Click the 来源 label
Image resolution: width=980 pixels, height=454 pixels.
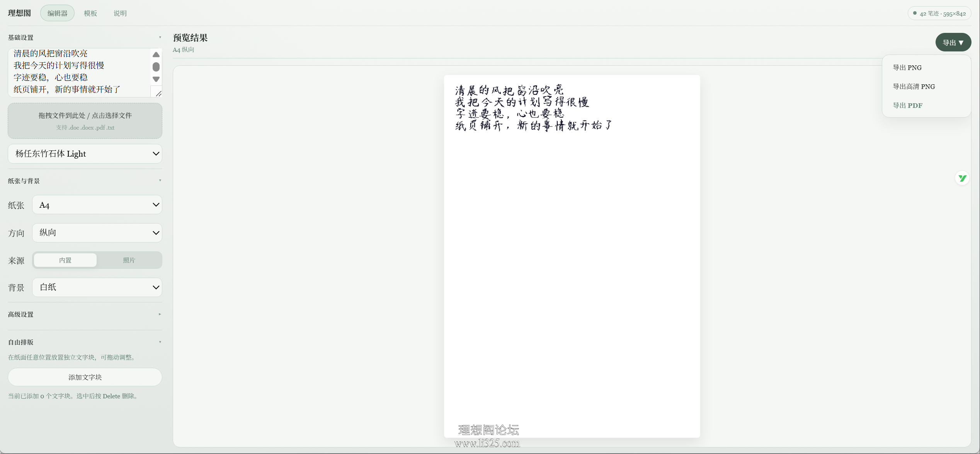coord(16,261)
